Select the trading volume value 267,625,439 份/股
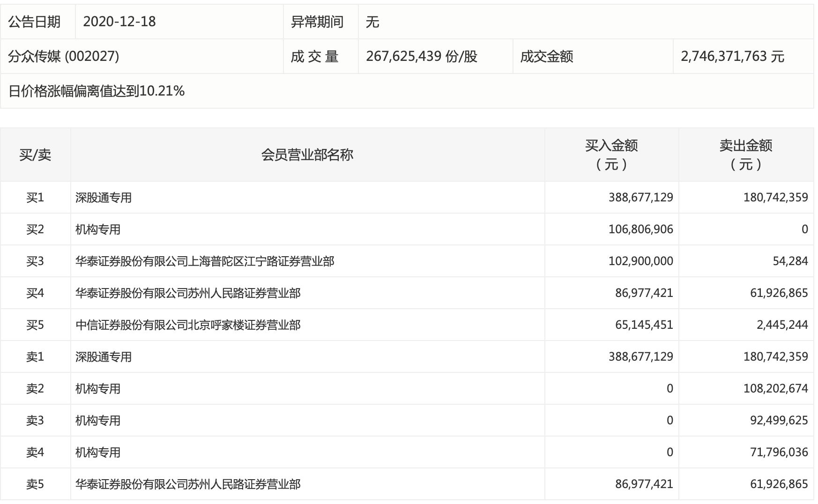 tap(421, 56)
